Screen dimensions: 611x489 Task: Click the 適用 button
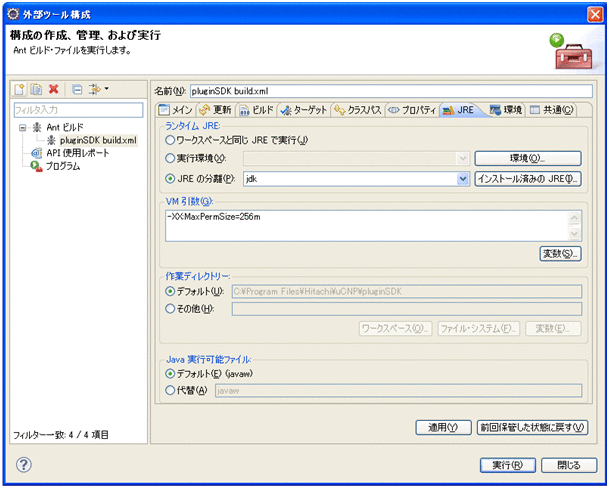[443, 427]
